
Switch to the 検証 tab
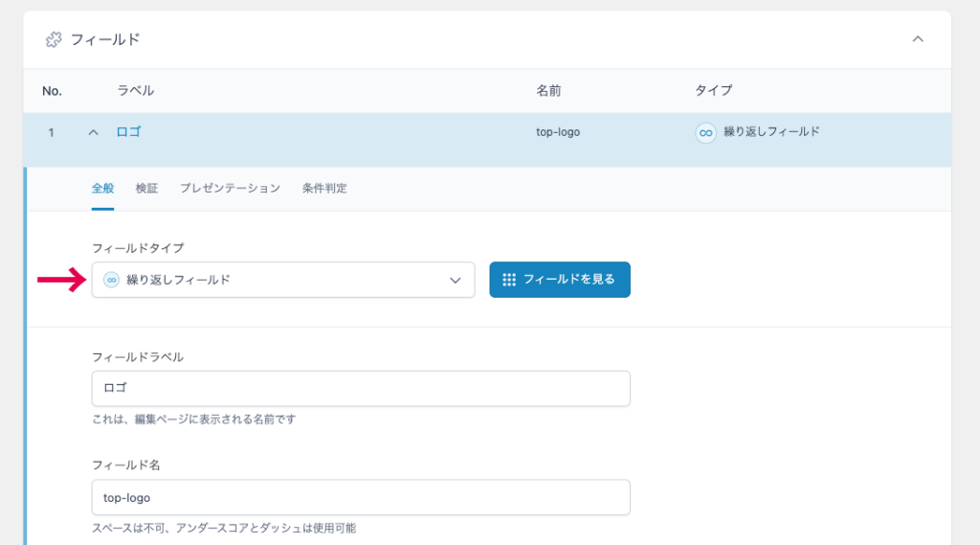146,188
